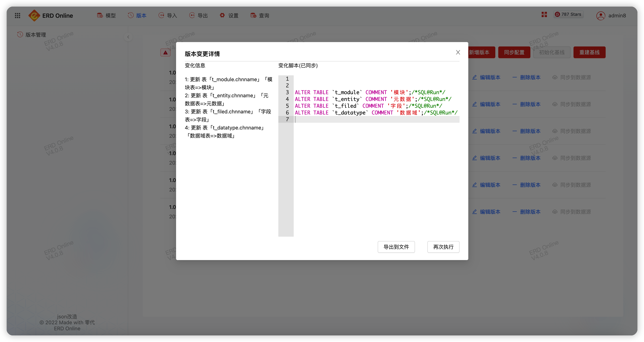Click 同步到数据源 in the third version row

571,131
